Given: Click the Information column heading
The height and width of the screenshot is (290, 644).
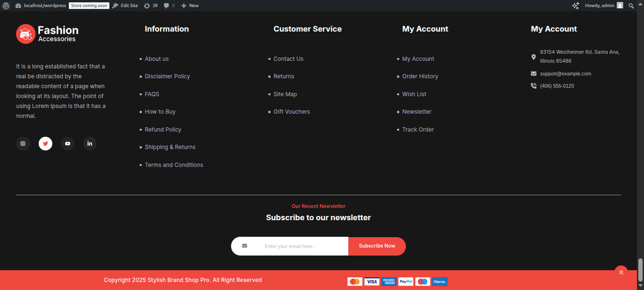Looking at the screenshot, I should tap(167, 29).
